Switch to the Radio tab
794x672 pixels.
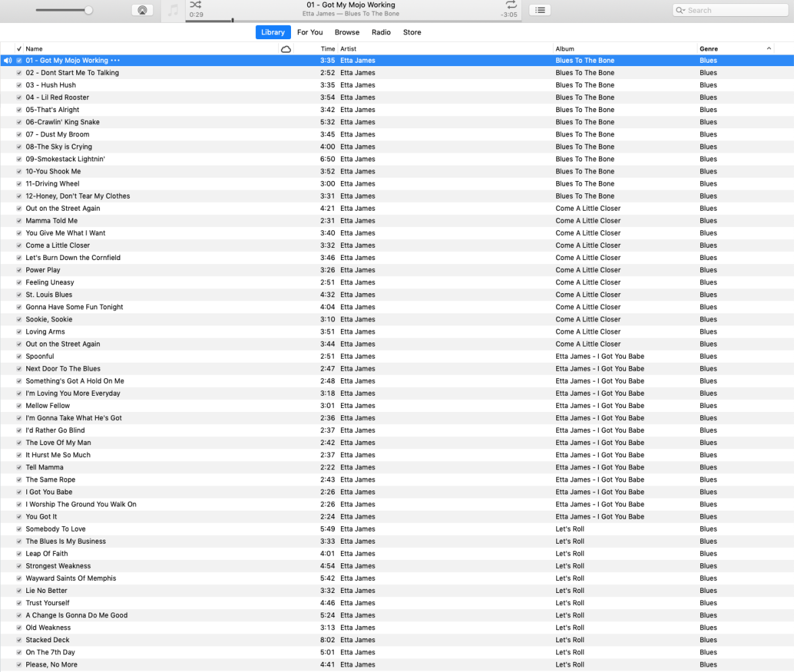[x=381, y=32]
